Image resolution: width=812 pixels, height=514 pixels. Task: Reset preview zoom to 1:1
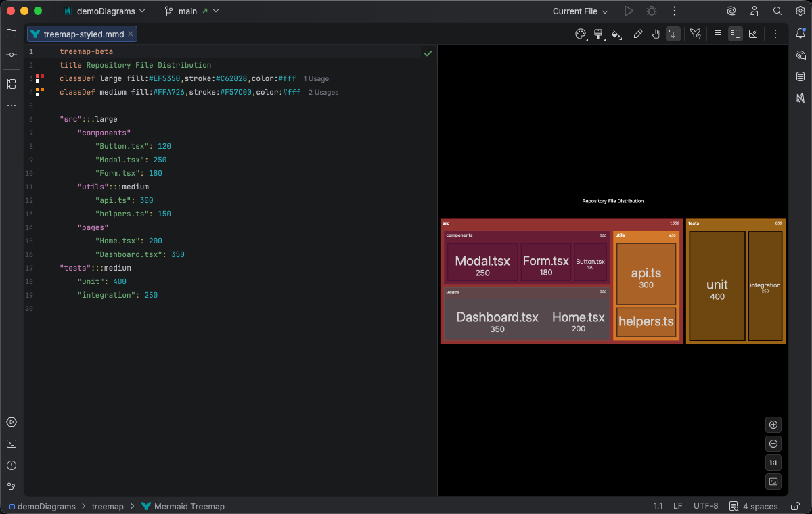774,463
